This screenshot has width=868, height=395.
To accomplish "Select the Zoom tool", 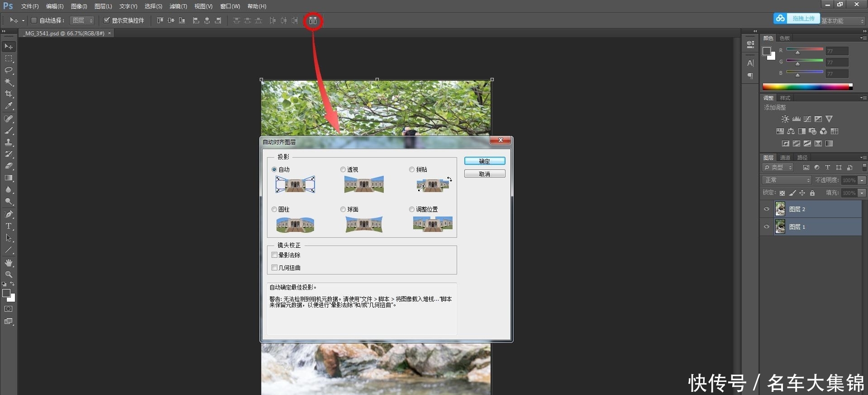I will click(x=9, y=275).
